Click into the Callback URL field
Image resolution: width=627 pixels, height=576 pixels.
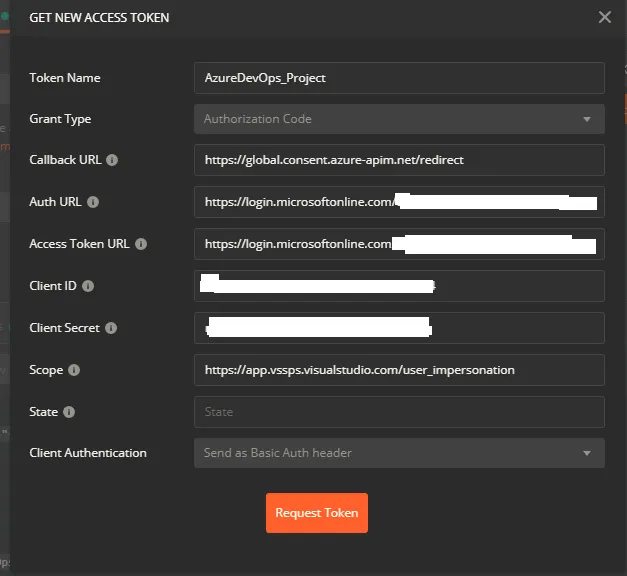pyautogui.click(x=398, y=160)
